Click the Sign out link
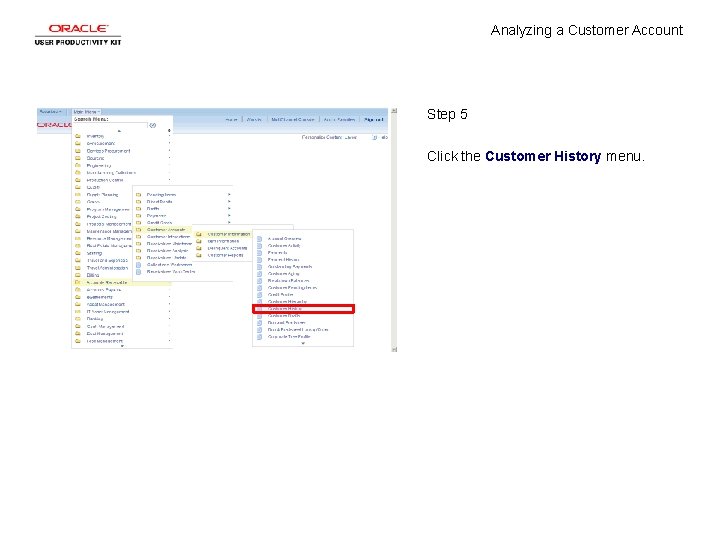Viewport: 720px width, 540px height. 373,119
